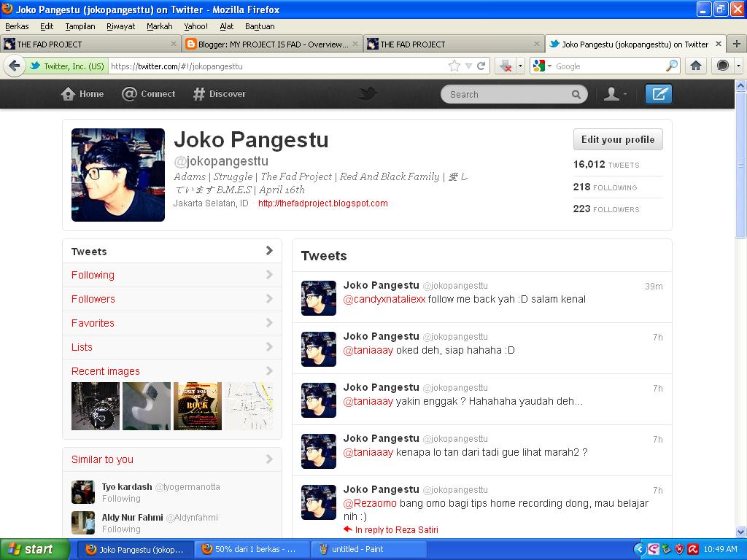Click the chat bubble toolbar icon
Image resolution: width=747 pixels, height=560 pixels.
(723, 66)
